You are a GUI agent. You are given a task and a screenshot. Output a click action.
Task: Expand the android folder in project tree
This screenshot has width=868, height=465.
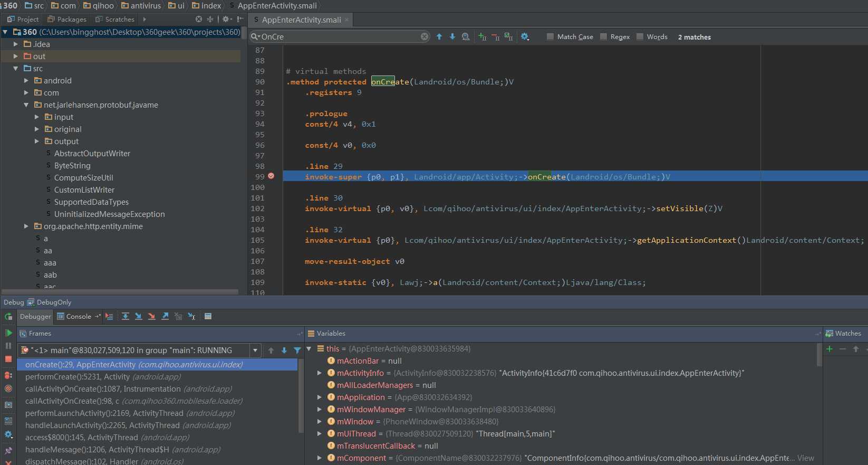[26, 81]
